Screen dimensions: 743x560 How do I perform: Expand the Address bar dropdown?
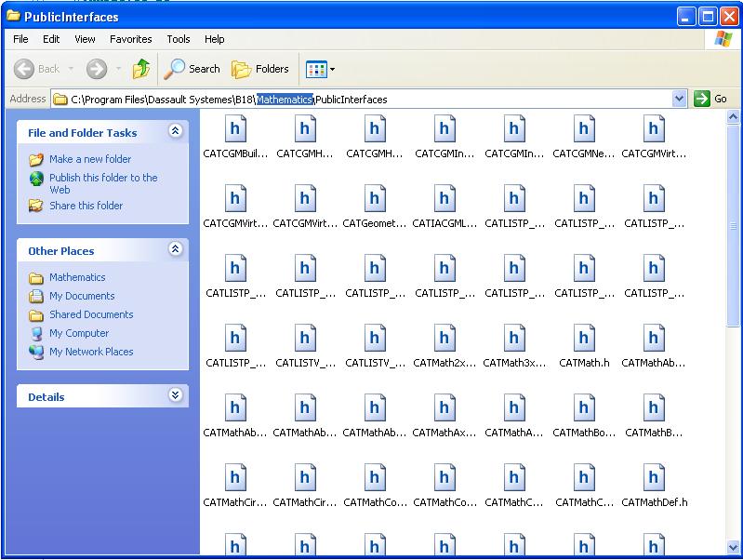click(x=679, y=99)
